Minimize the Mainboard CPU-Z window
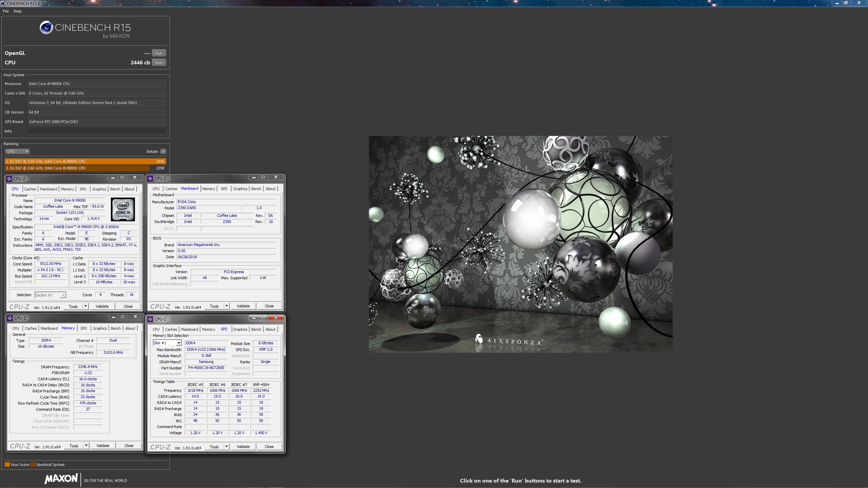Viewport: 868px width, 488px height. 254,177
